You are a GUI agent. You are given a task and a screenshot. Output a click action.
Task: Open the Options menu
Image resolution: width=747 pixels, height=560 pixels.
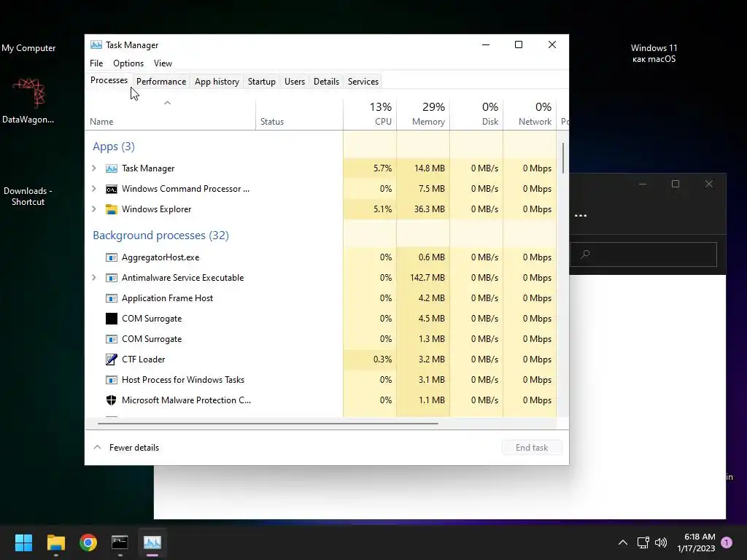(128, 63)
